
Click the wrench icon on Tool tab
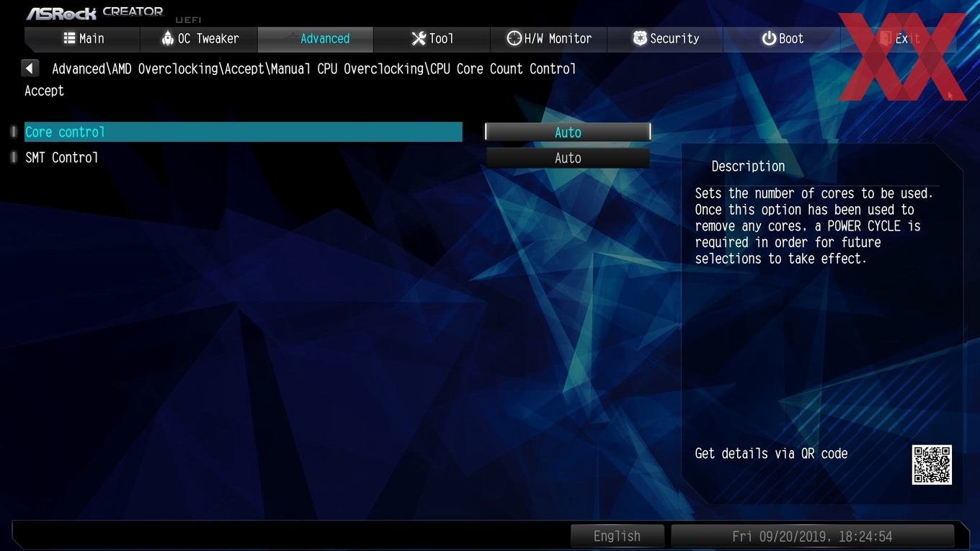[x=419, y=38]
